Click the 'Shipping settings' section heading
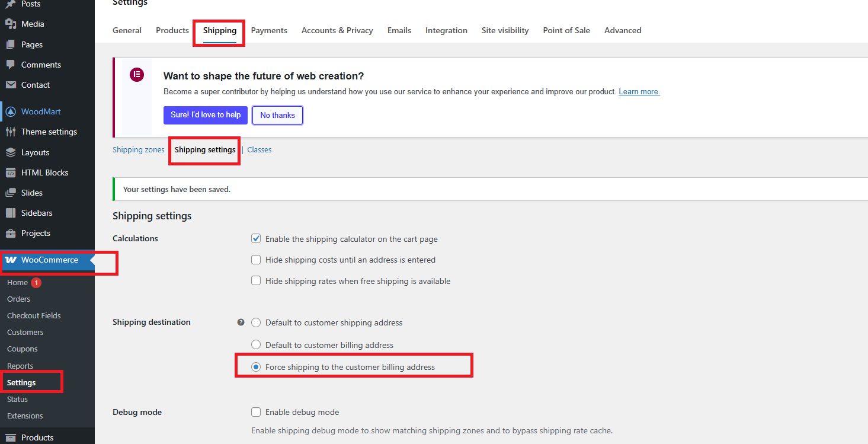The width and height of the screenshot is (868, 444). 152,216
